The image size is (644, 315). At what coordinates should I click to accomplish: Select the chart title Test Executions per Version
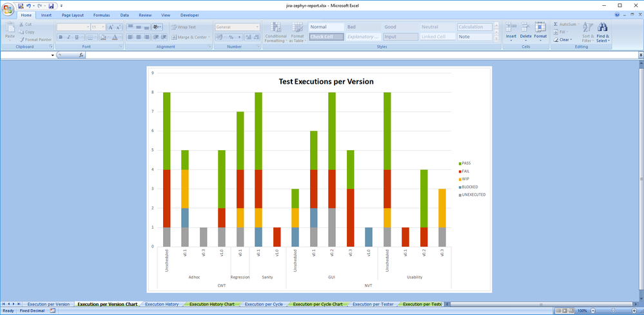(326, 82)
